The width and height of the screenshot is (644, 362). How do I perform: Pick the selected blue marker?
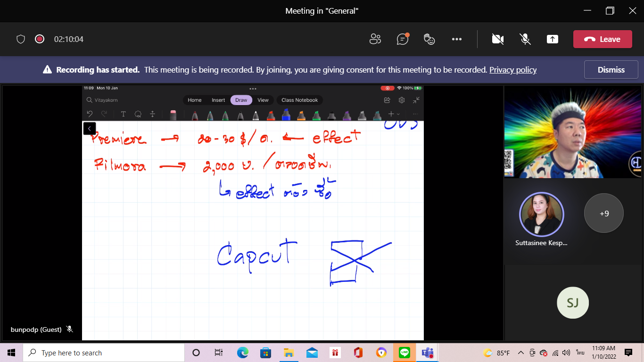click(286, 114)
